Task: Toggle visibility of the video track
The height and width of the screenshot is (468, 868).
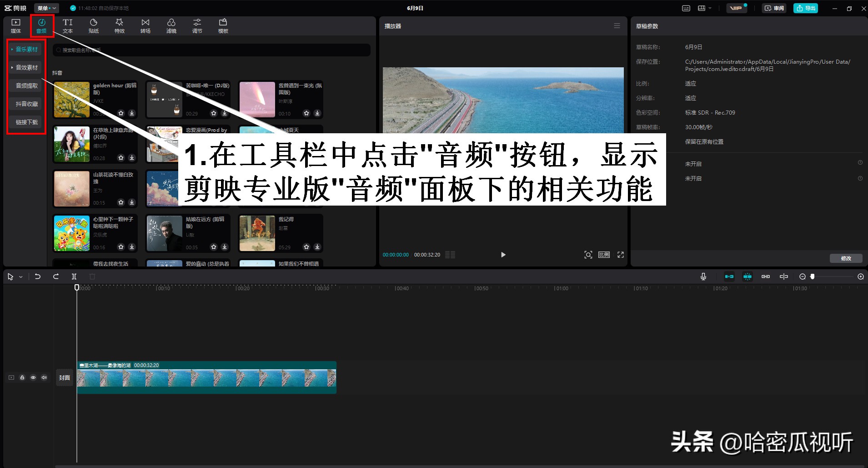Action: [x=33, y=377]
